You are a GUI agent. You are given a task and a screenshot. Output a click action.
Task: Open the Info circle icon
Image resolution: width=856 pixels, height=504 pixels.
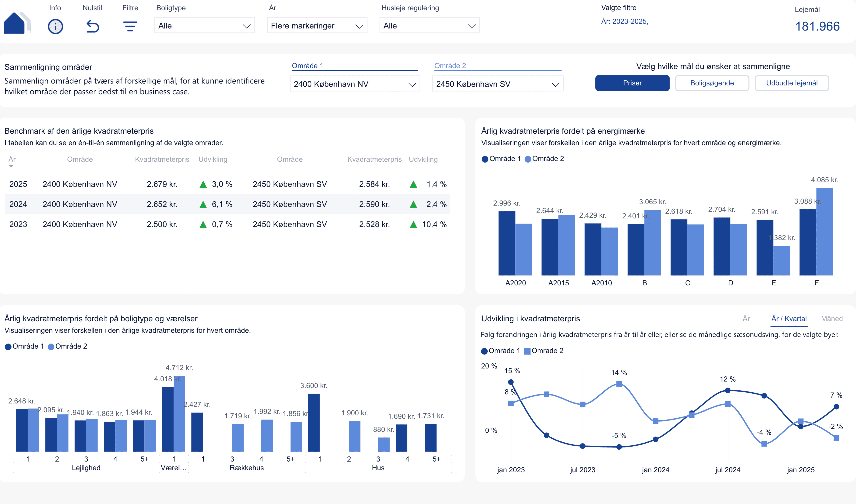point(55,26)
